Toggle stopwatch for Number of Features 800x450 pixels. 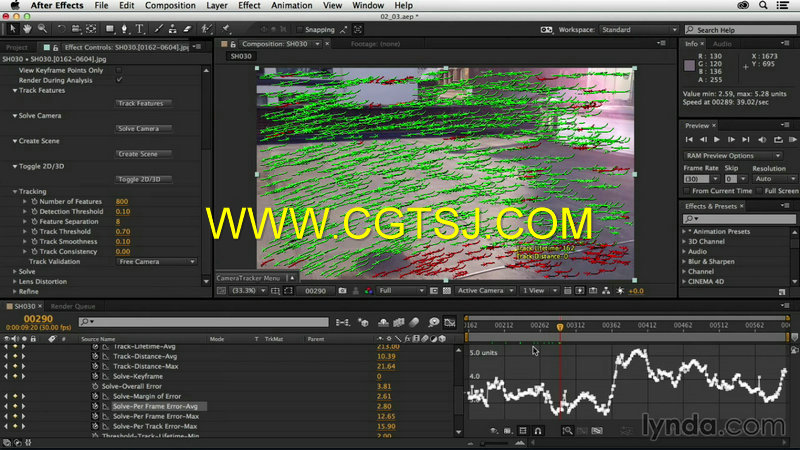coord(34,202)
